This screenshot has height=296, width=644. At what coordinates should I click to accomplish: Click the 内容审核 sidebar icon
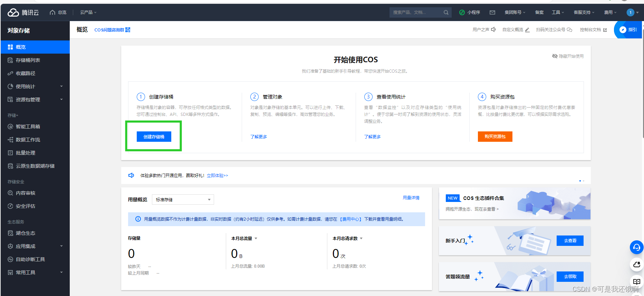pos(10,193)
